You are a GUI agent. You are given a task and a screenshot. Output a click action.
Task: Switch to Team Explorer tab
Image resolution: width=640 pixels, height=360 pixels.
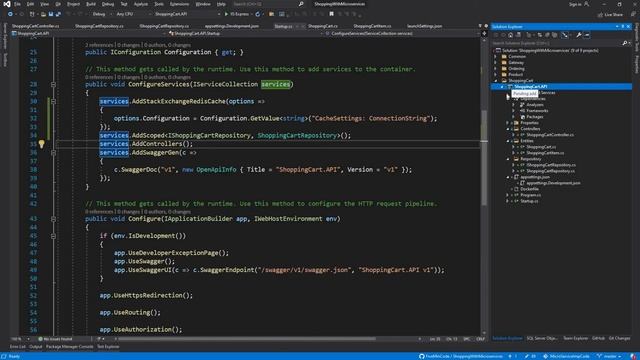coord(576,338)
